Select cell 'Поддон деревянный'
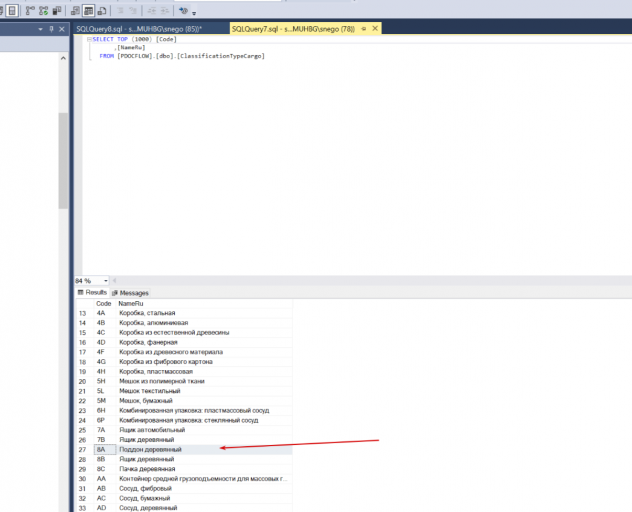 (204, 450)
